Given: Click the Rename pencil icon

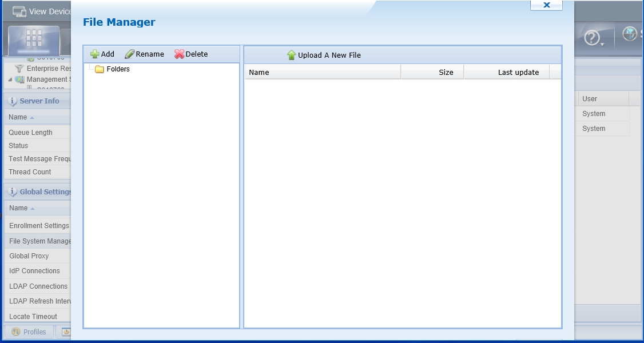Looking at the screenshot, I should click(130, 54).
